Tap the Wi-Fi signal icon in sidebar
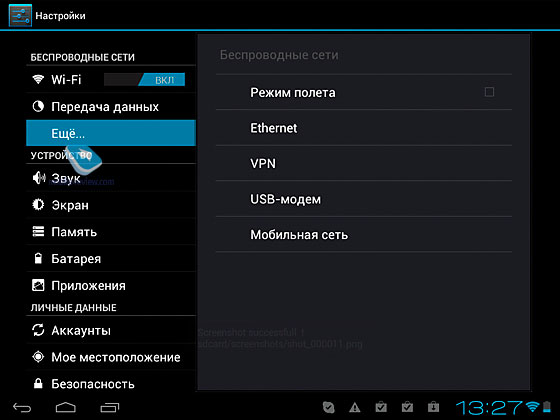This screenshot has height=420, width=560. (x=38, y=79)
